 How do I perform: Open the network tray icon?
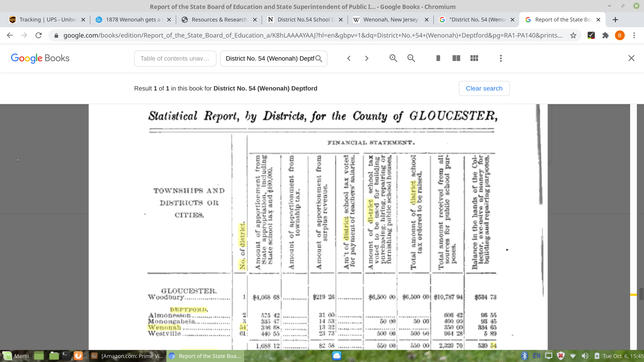pos(572,356)
